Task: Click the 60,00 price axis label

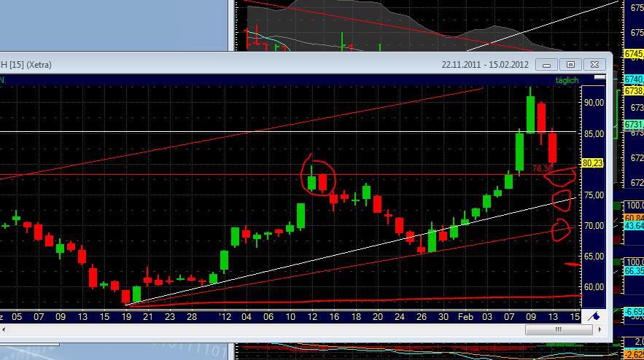Action: 594,287
